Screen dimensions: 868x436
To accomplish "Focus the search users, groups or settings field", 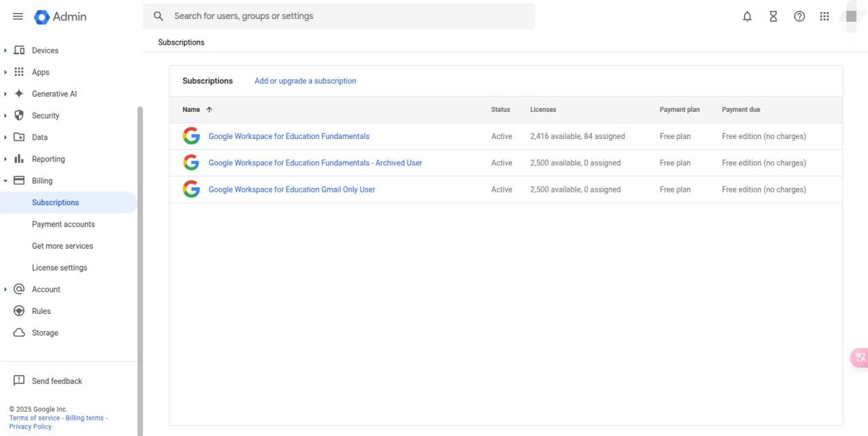I will point(339,16).
